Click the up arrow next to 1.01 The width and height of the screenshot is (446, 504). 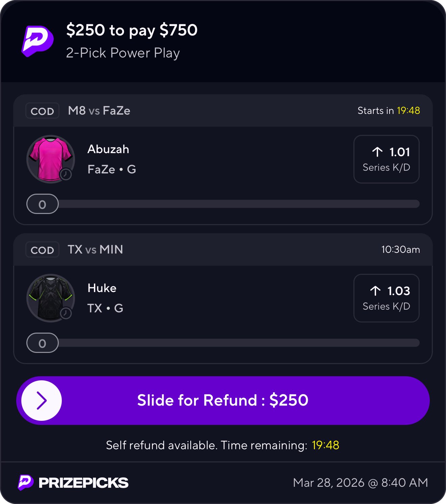point(377,152)
